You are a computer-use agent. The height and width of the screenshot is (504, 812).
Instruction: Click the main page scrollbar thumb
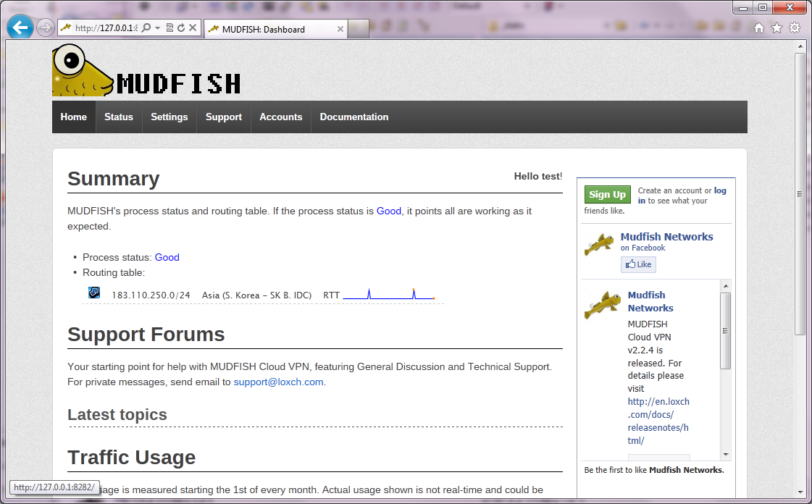[800, 193]
